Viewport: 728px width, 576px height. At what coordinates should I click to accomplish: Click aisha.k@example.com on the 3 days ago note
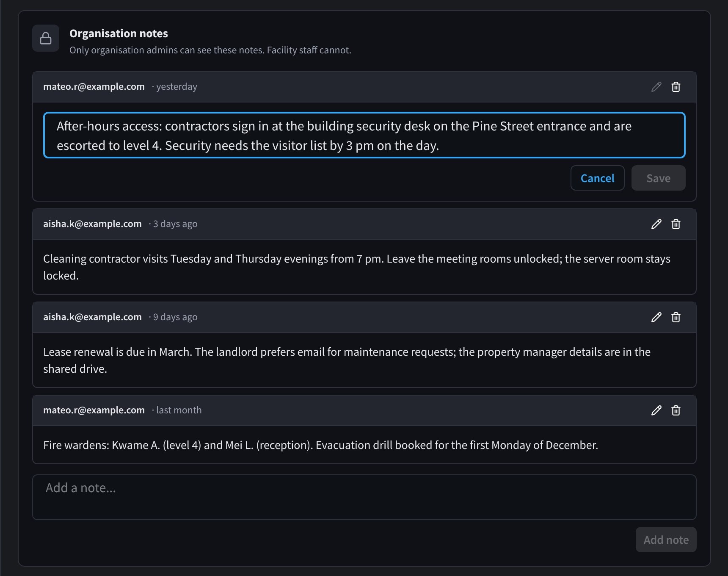click(92, 224)
